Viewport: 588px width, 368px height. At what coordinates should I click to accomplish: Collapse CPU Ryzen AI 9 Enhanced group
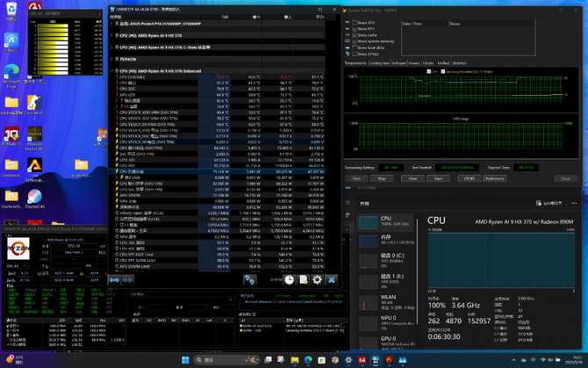point(113,70)
